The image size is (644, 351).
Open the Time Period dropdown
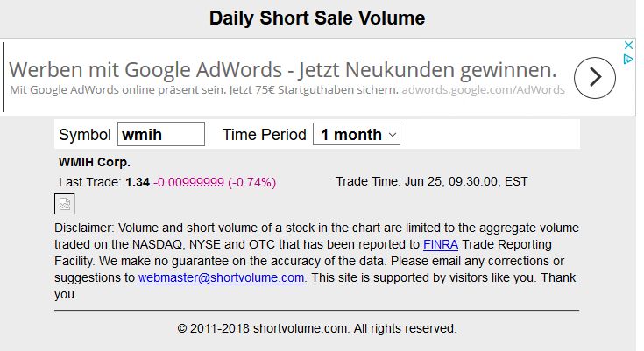pyautogui.click(x=357, y=134)
